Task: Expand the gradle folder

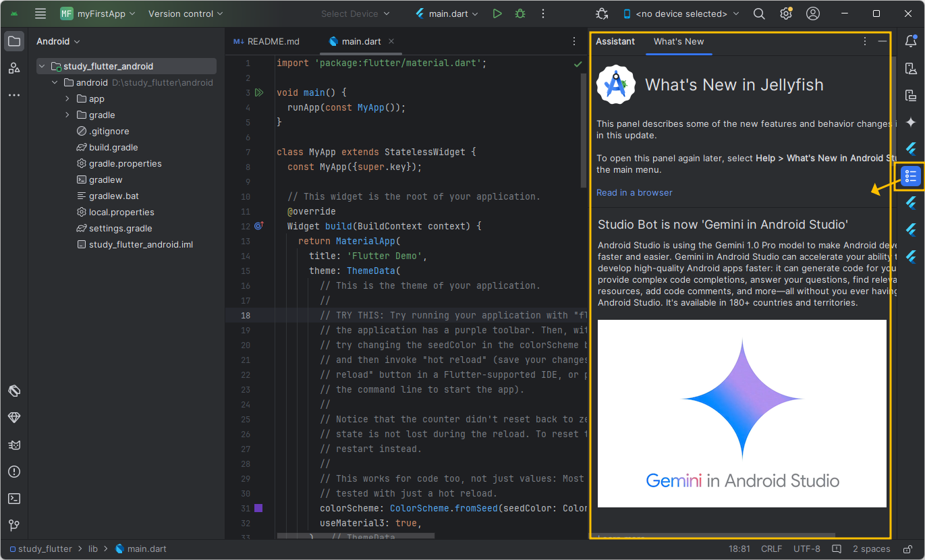Action: [67, 115]
